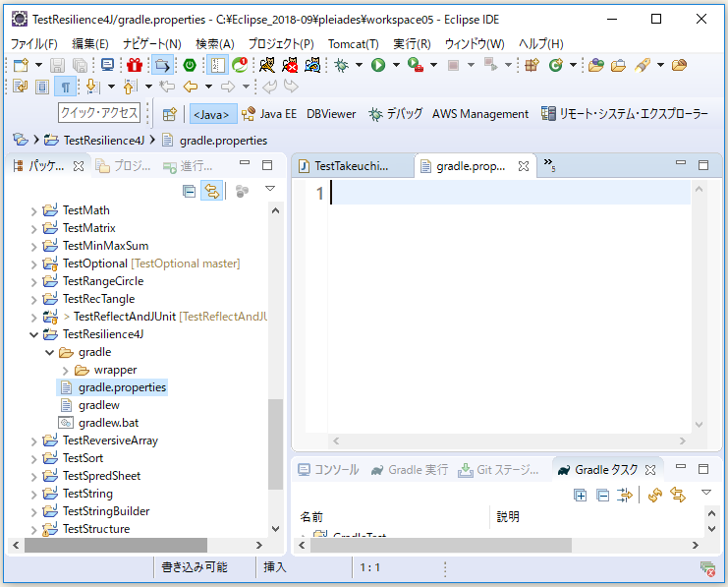728x587 pixels.
Task: Click Expand All in Gradle Tasks view
Action: click(580, 495)
